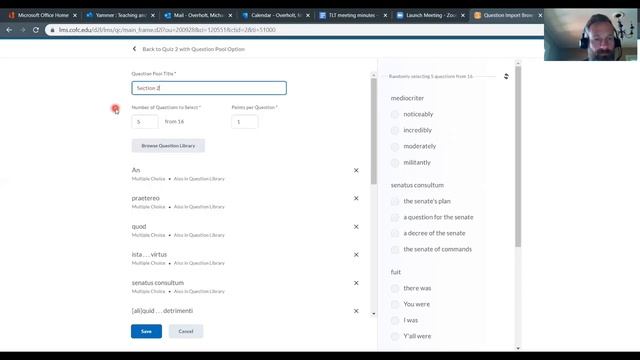Select 'a decree of the senate' option
Screen dimensions: 640x360
[x=395, y=233]
